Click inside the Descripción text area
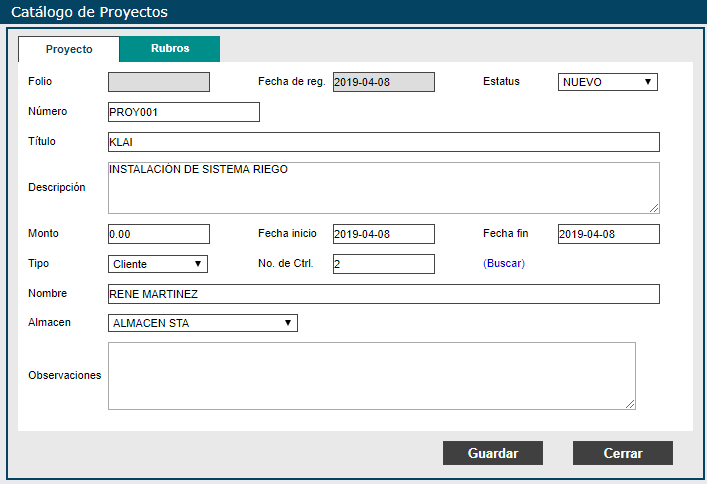This screenshot has height=484, width=707. click(383, 188)
